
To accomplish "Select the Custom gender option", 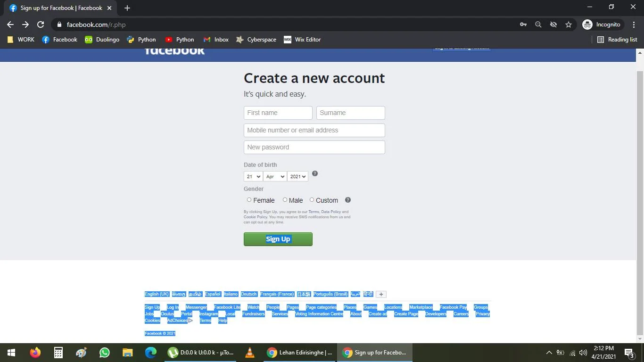I will (312, 200).
